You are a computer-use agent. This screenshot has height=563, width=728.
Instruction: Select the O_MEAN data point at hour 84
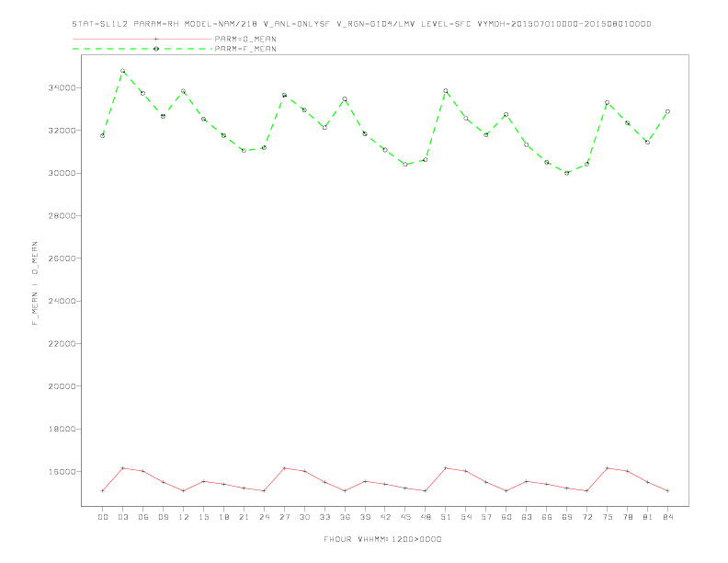pyautogui.click(x=667, y=490)
